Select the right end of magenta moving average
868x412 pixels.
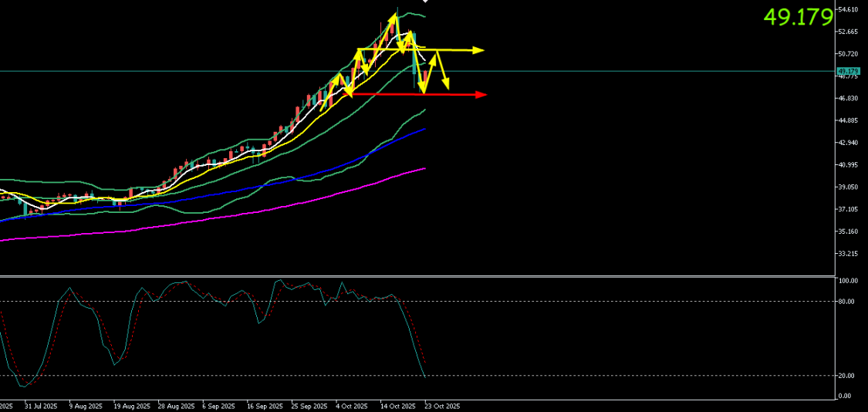coord(424,168)
